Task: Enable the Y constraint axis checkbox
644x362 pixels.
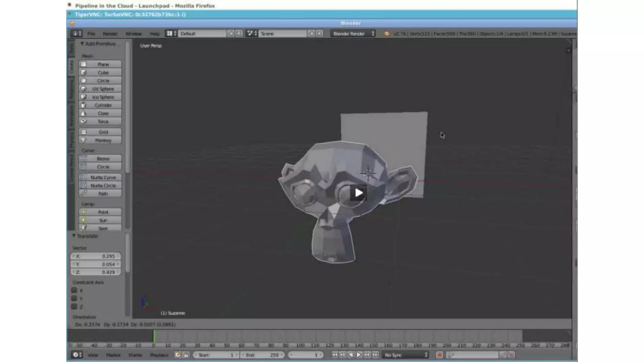Action: click(x=74, y=298)
